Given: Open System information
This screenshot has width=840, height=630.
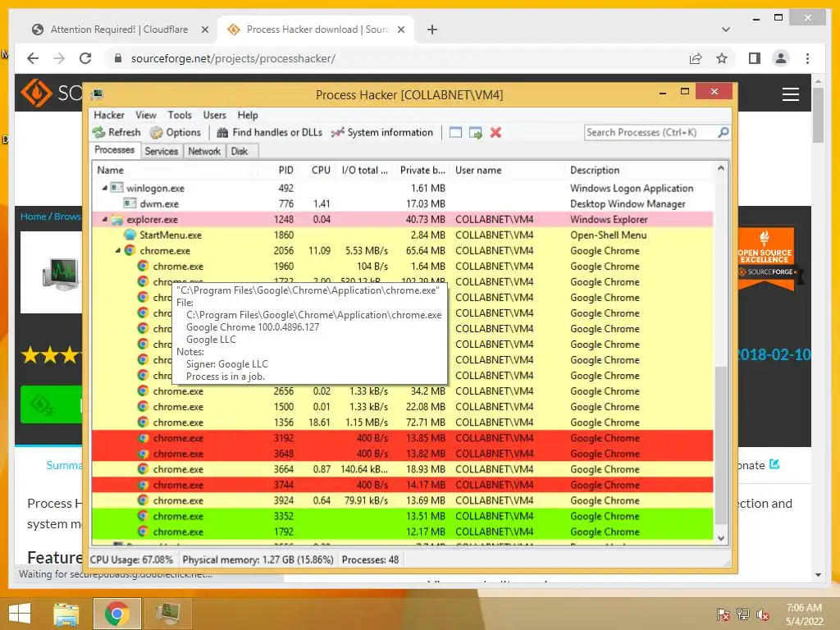Looking at the screenshot, I should pyautogui.click(x=382, y=132).
